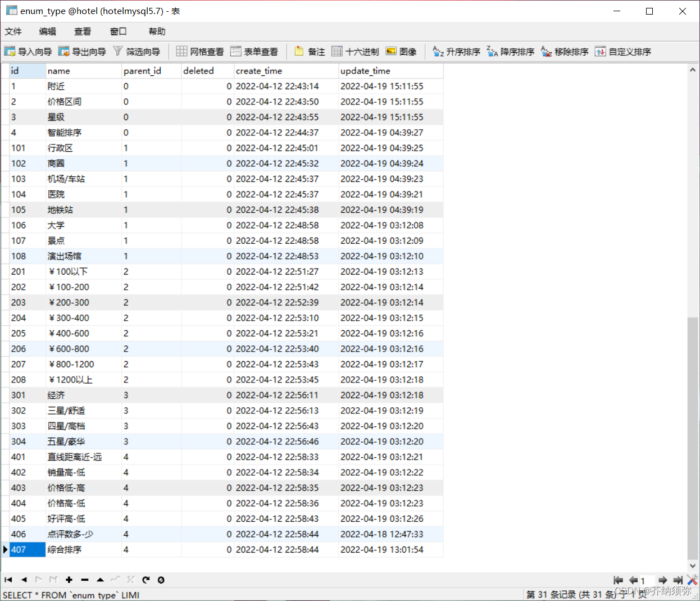Jump to the last page
Screen dimensions: 700x601
tap(678, 580)
